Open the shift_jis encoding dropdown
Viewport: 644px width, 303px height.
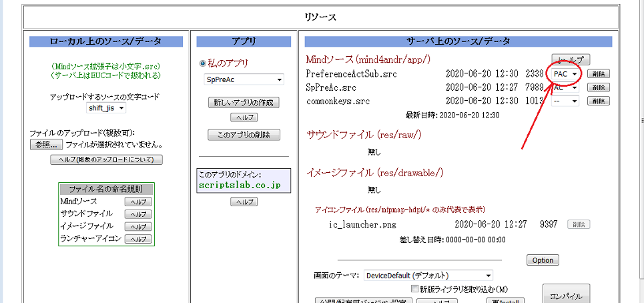click(106, 108)
